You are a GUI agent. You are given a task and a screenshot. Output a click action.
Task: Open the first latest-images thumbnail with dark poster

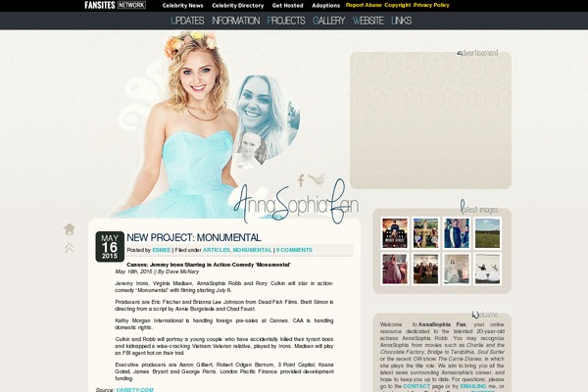tap(395, 233)
